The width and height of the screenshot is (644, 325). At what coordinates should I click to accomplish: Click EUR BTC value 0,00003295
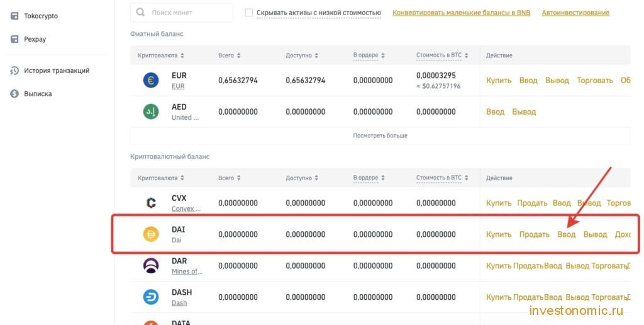click(436, 76)
